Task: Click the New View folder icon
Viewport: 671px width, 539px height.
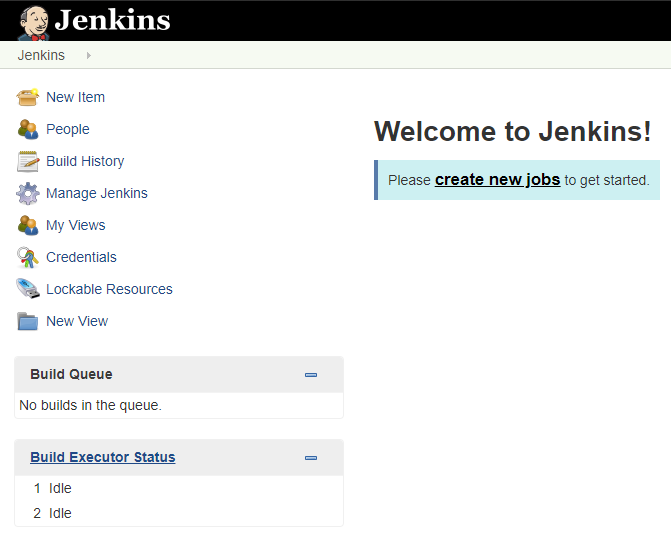Action: click(x=28, y=321)
